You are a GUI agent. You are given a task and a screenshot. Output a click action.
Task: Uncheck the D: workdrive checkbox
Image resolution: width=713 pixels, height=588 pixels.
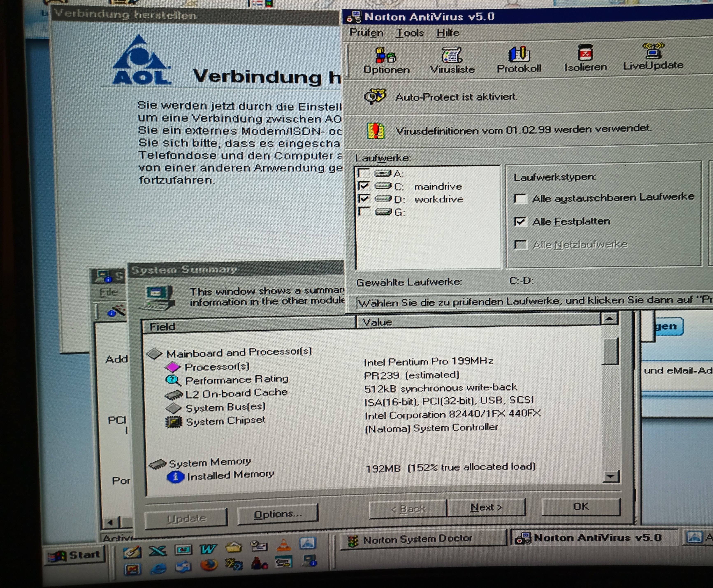point(364,198)
